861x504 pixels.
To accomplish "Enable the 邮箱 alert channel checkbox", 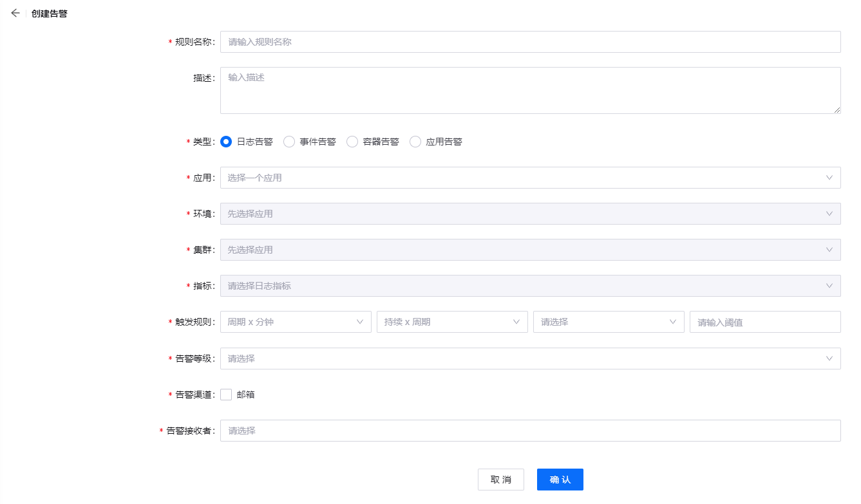I will point(226,395).
